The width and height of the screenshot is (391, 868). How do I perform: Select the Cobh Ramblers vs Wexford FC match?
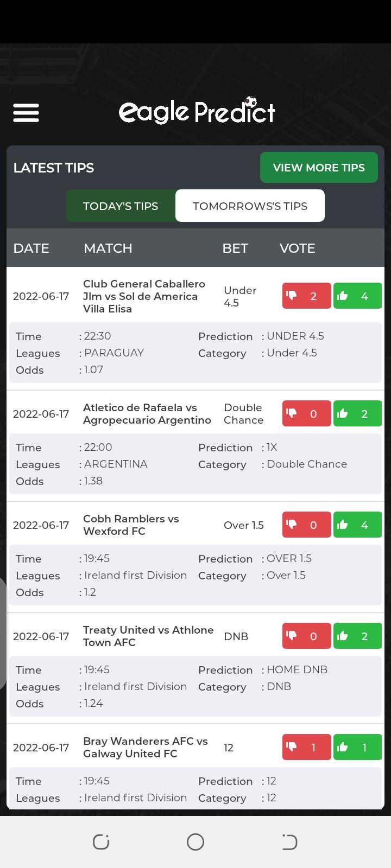click(131, 525)
